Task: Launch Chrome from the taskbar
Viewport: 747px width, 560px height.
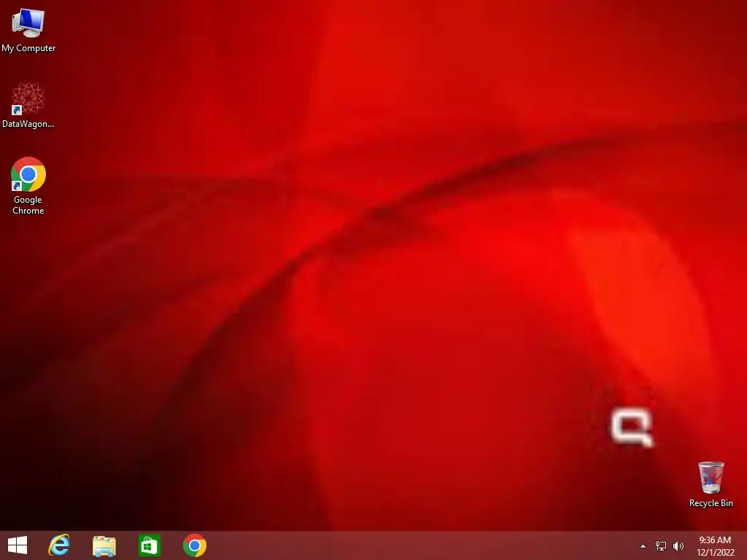Action: coord(194,545)
